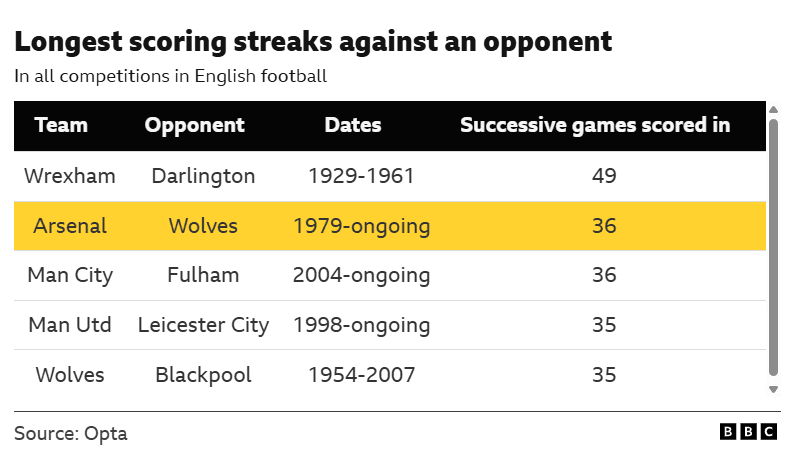This screenshot has width=795, height=466.
Task: Click the Source: Opta text
Action: click(x=71, y=434)
